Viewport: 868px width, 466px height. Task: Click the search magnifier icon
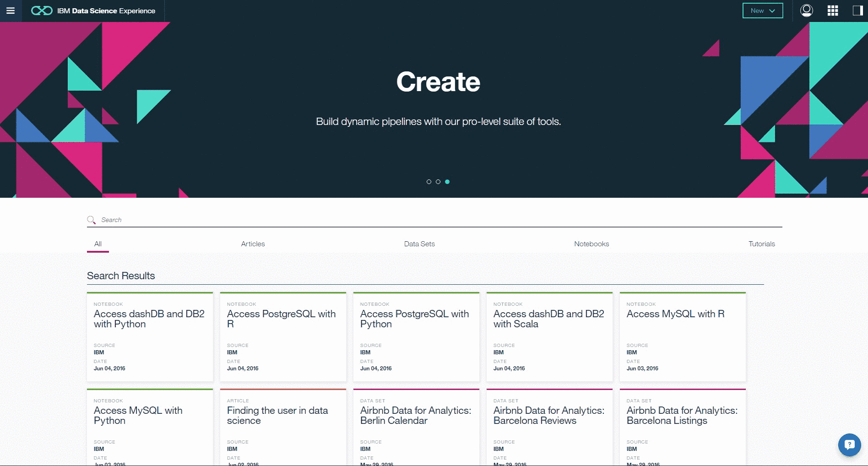(92, 220)
